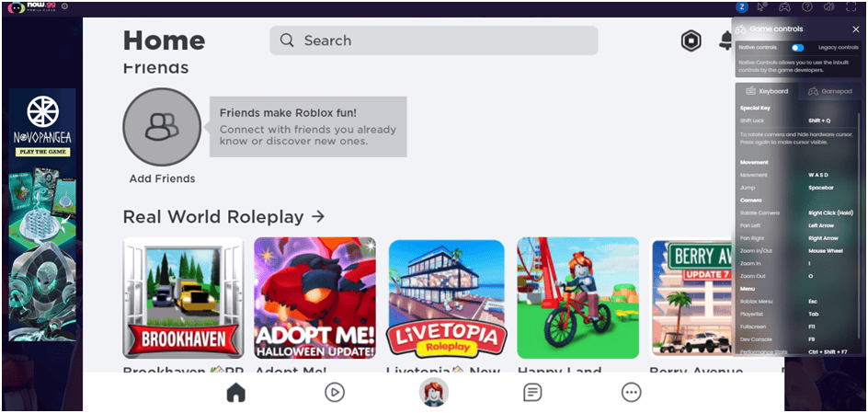The width and height of the screenshot is (868, 413).
Task: Toggle Native/Legacy controls switch
Action: point(798,48)
